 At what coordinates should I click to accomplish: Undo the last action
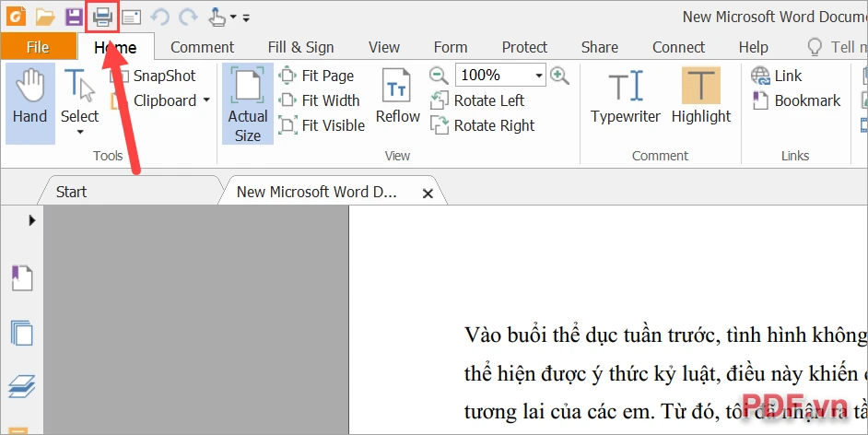pyautogui.click(x=160, y=18)
